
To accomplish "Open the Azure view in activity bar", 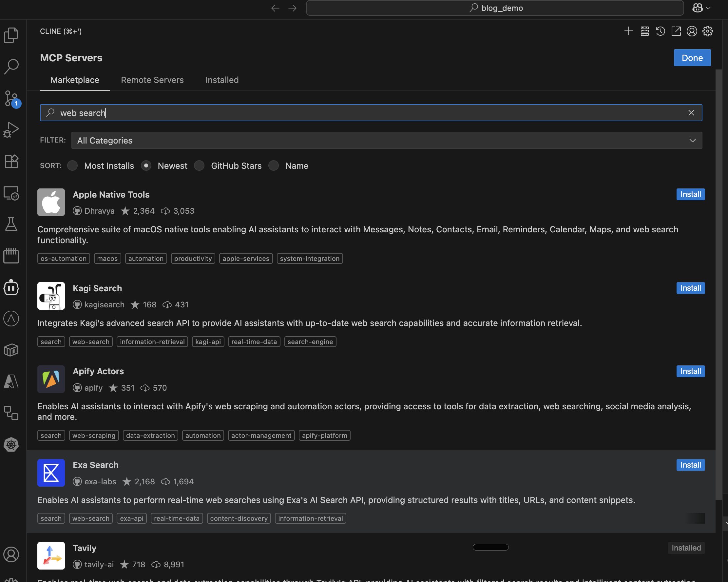I will click(x=11, y=382).
